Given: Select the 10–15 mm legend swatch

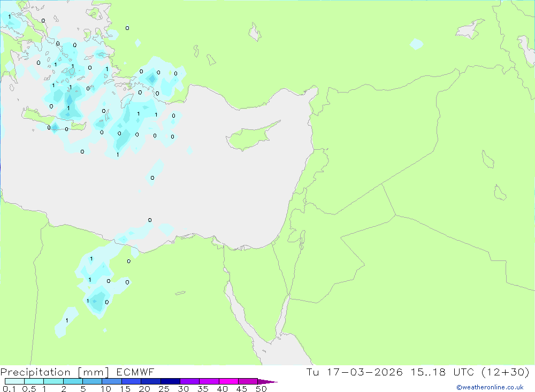Looking at the screenshot, I should point(112,381).
